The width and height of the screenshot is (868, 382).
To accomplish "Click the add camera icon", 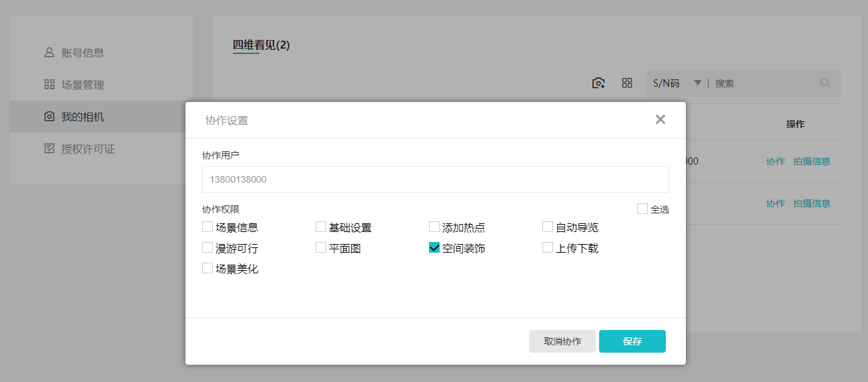I will 598,83.
